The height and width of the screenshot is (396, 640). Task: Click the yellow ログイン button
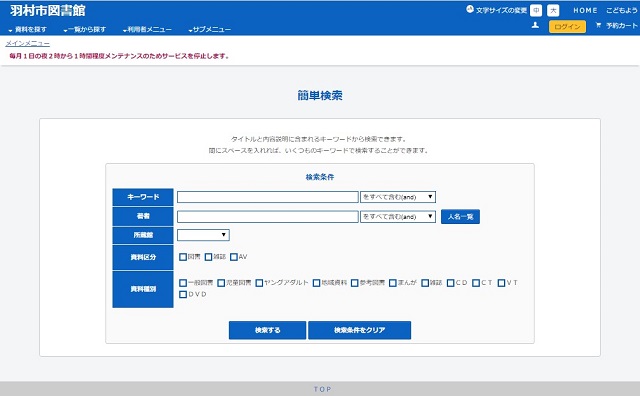click(x=567, y=27)
